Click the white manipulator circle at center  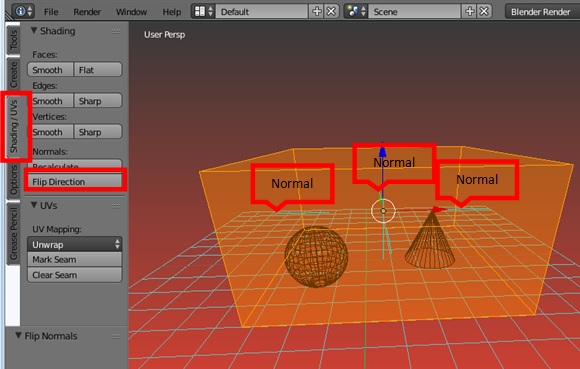point(383,211)
